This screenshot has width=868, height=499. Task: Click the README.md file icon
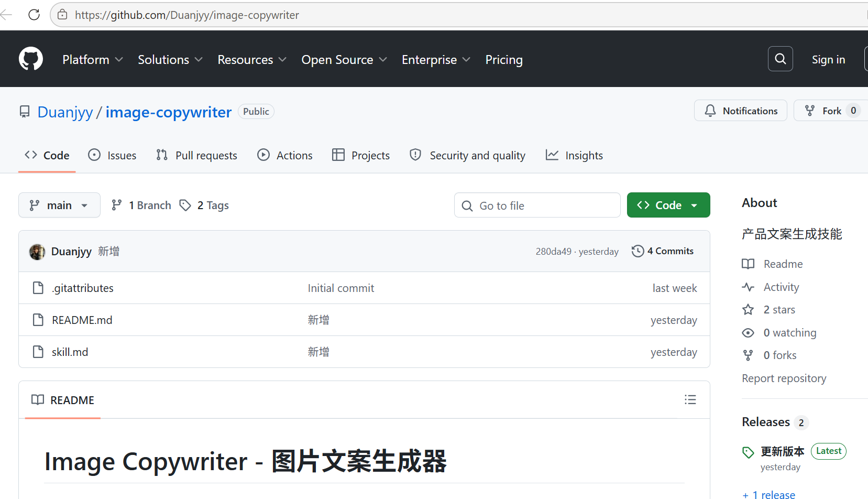[x=38, y=320]
